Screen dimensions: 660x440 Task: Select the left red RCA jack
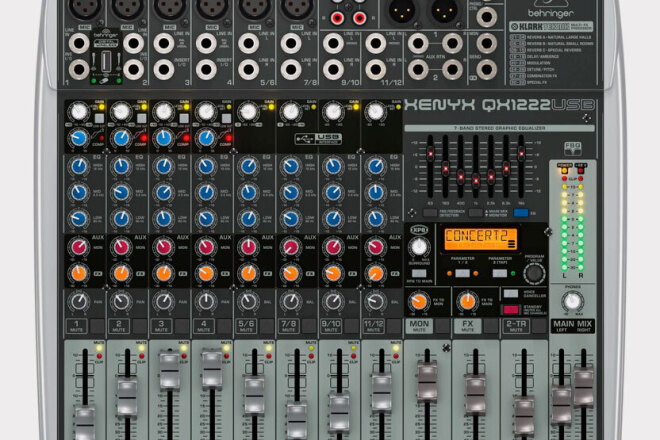coord(337,18)
